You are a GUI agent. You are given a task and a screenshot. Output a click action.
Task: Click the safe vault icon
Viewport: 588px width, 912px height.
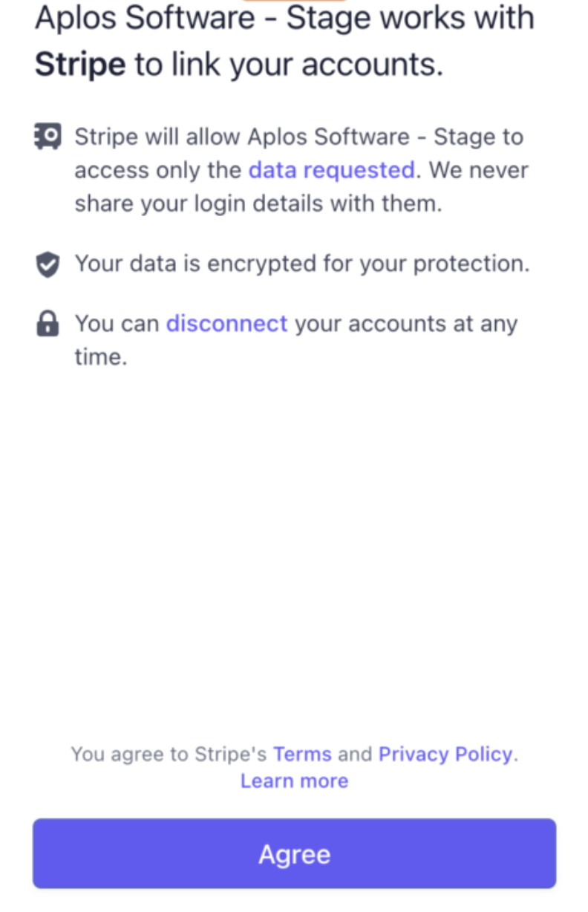coord(48,137)
